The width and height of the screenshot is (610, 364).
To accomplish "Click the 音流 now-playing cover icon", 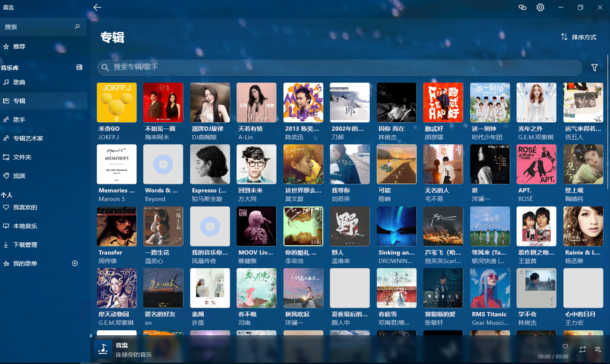I will (103, 350).
